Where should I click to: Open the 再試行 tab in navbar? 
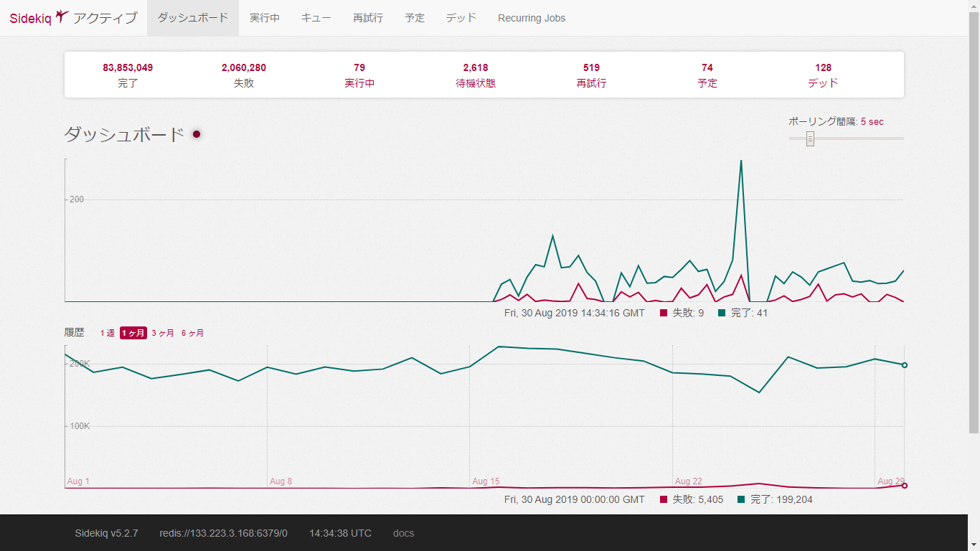coord(368,18)
